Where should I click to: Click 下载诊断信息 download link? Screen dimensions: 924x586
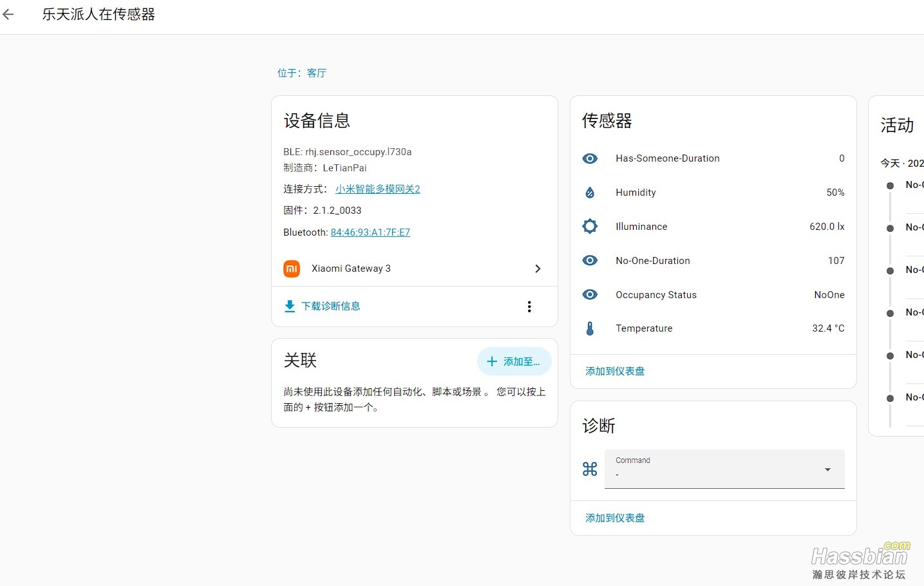(322, 306)
